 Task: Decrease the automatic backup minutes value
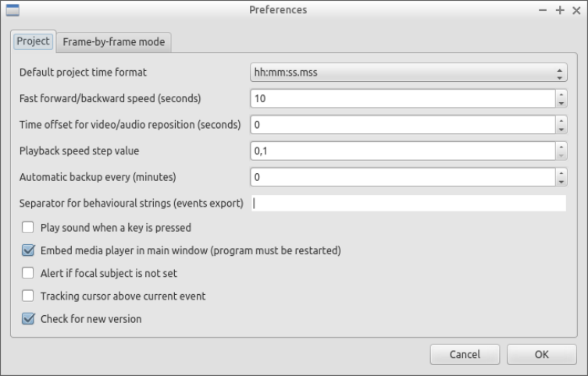coord(561,182)
